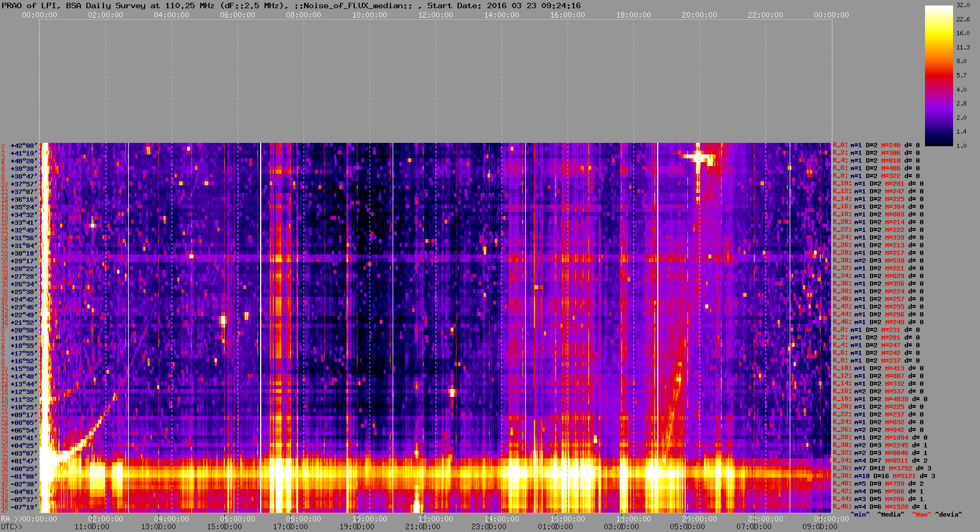Click the statistics row with M=803
Viewport: 980px width, 532px height.
[x=878, y=215]
